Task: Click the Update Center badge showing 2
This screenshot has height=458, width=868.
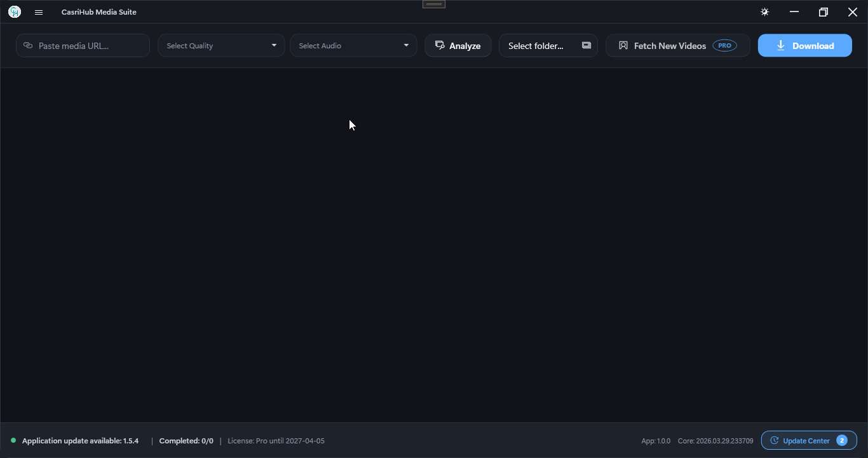Action: 842,441
